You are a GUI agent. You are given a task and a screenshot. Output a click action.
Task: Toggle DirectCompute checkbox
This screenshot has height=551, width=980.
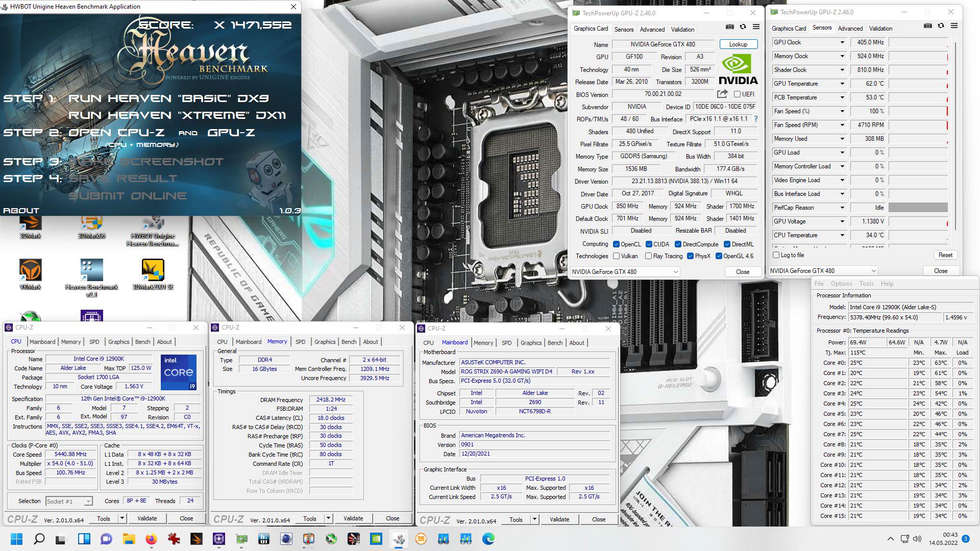678,244
